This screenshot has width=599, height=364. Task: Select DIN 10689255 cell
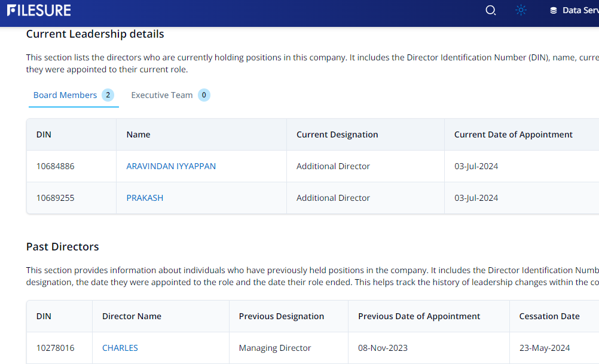[56, 198]
